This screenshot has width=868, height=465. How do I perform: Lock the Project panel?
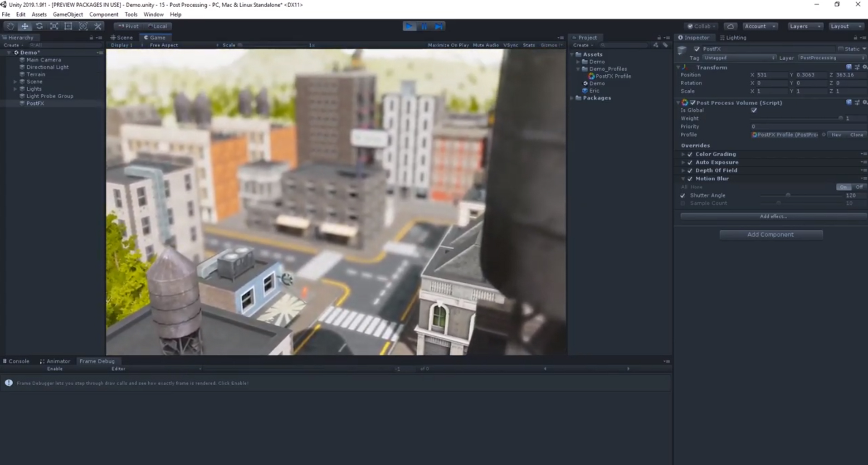coord(659,38)
